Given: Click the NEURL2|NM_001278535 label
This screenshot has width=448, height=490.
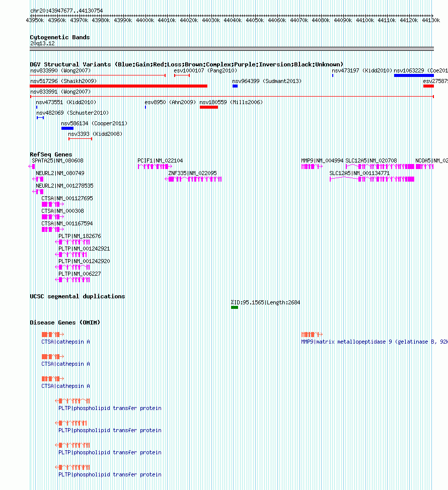Looking at the screenshot, I should click(x=65, y=186).
